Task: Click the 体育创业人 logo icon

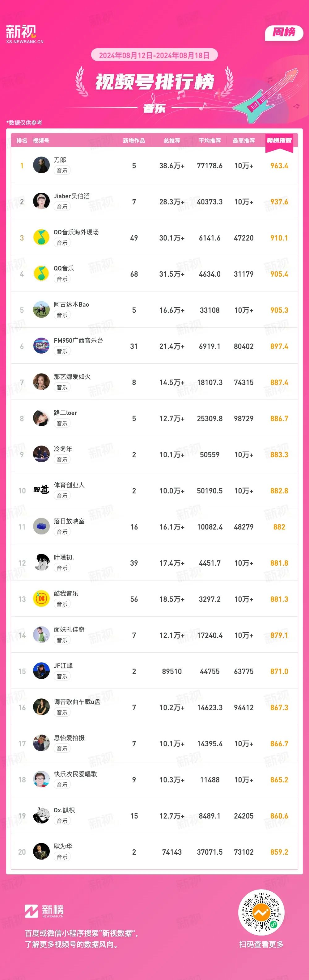Action: [x=41, y=490]
